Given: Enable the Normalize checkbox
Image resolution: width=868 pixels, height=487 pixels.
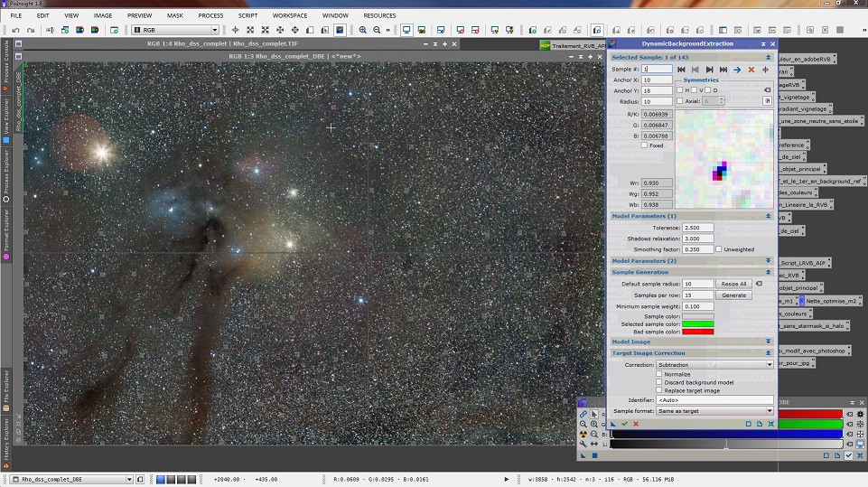Looking at the screenshot, I should [x=659, y=373].
